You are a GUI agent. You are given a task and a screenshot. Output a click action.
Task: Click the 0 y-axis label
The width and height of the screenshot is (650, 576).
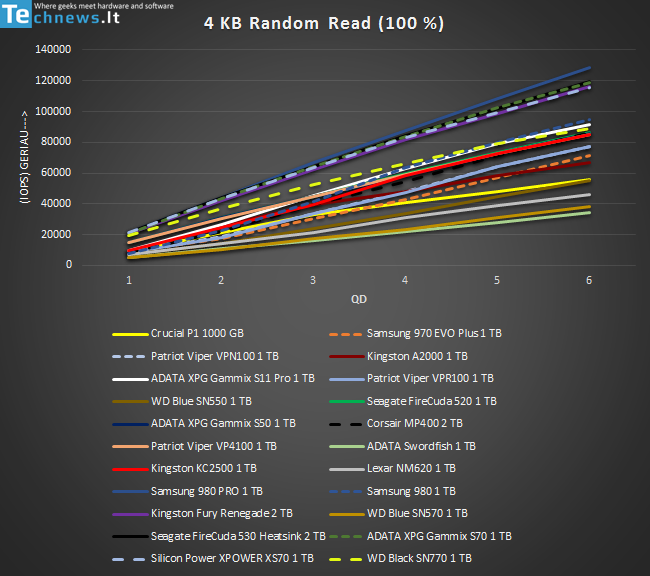(69, 265)
